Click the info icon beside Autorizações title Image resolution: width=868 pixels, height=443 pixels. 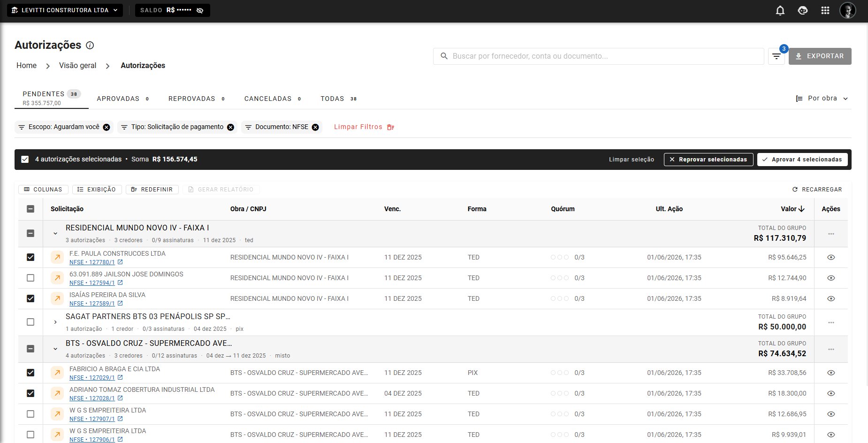click(x=90, y=46)
